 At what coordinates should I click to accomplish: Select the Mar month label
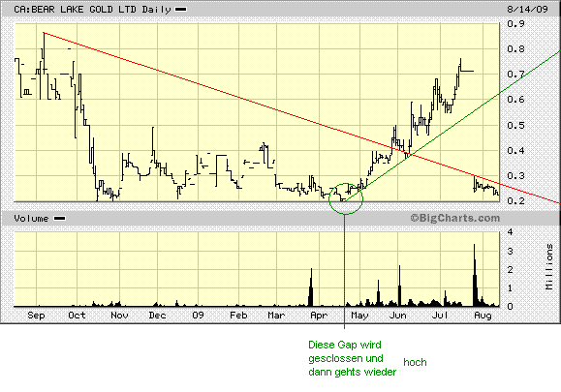coord(276,316)
